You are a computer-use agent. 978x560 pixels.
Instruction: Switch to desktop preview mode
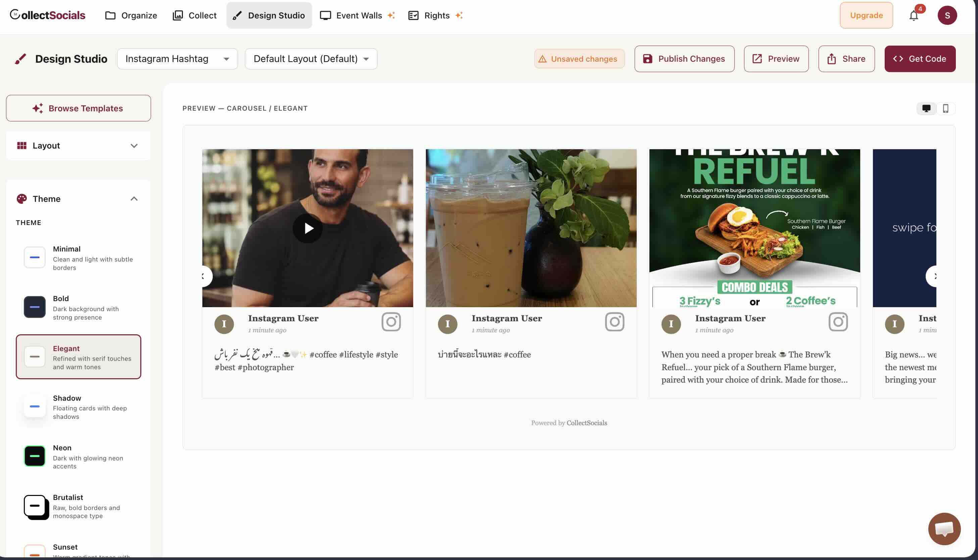tap(926, 108)
